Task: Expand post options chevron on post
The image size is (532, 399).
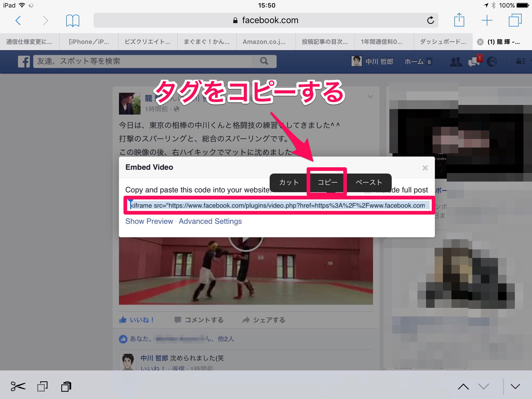Action: (x=370, y=97)
